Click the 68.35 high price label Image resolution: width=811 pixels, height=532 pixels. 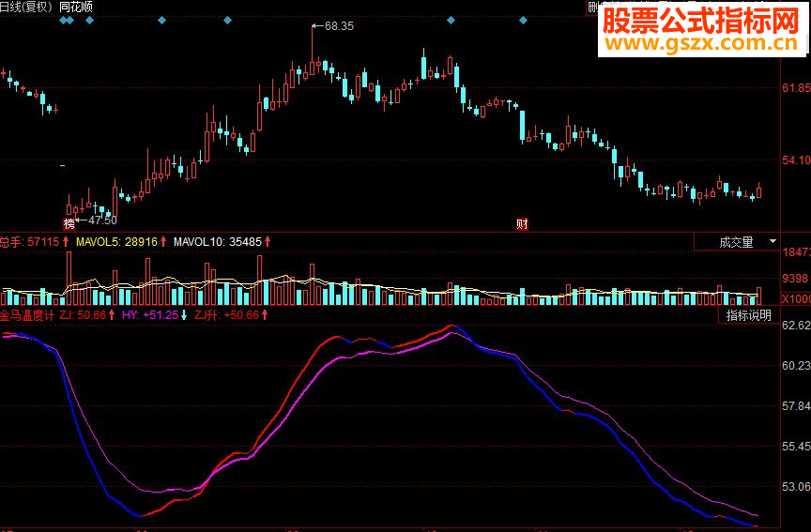(339, 26)
